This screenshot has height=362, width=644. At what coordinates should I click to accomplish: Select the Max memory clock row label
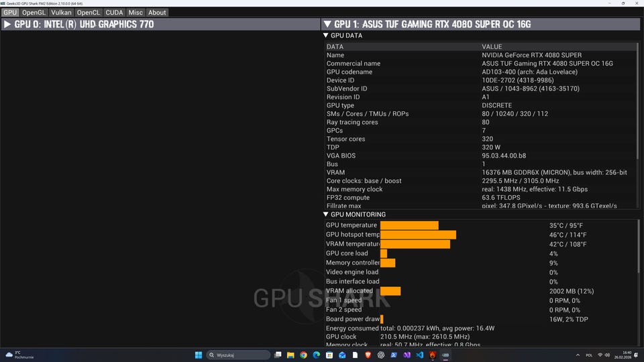[x=354, y=189]
